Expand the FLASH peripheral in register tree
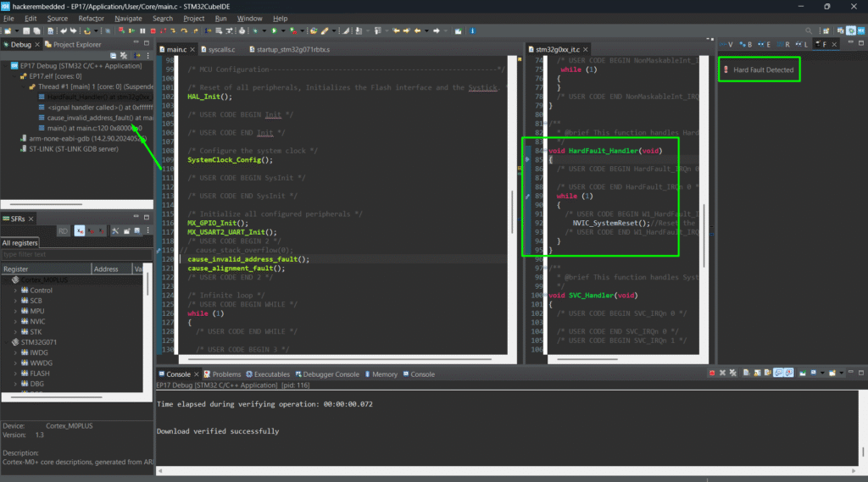This screenshot has width=868, height=482. [15, 374]
